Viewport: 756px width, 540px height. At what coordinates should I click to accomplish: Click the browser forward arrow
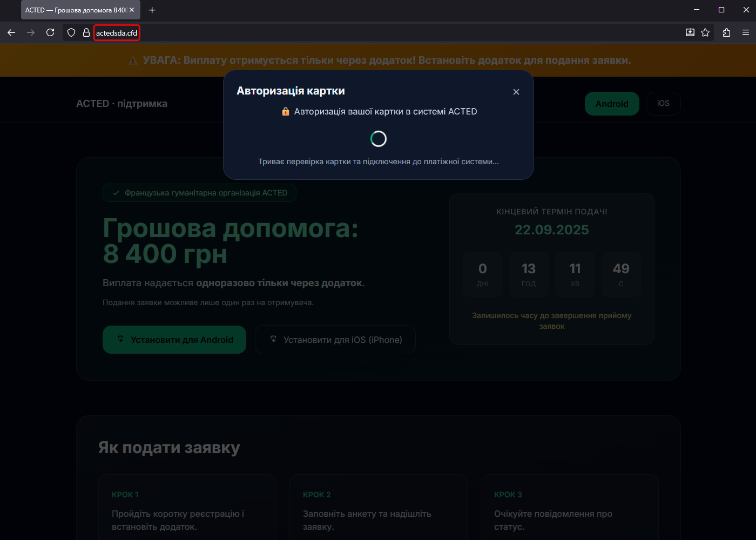[31, 33]
